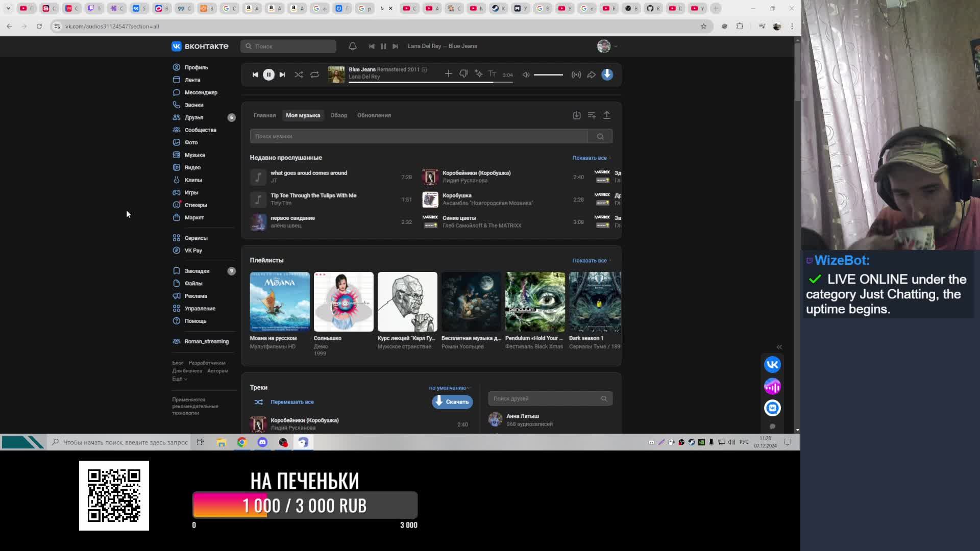The height and width of the screenshot is (551, 980).
Task: Adjust the player volume slider
Action: (x=548, y=74)
